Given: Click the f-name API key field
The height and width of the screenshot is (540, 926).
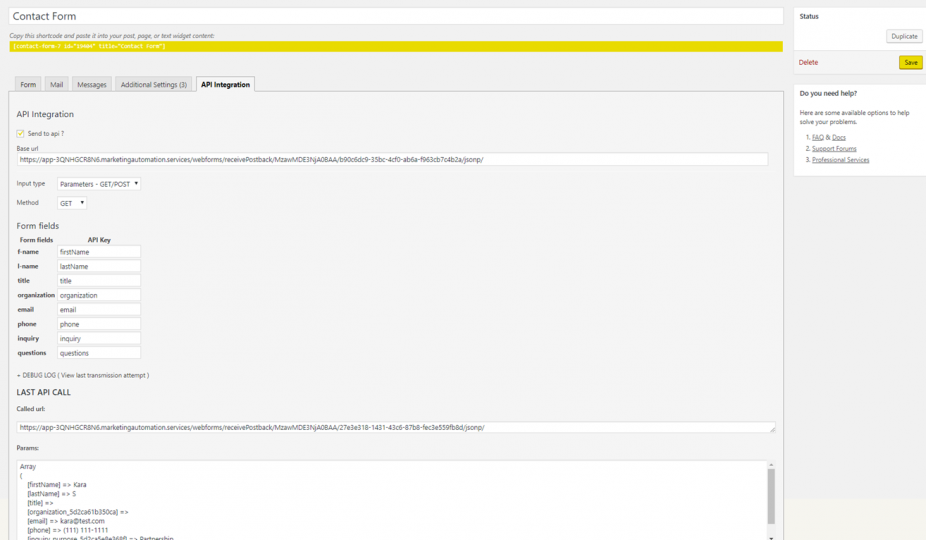Looking at the screenshot, I should click(98, 252).
